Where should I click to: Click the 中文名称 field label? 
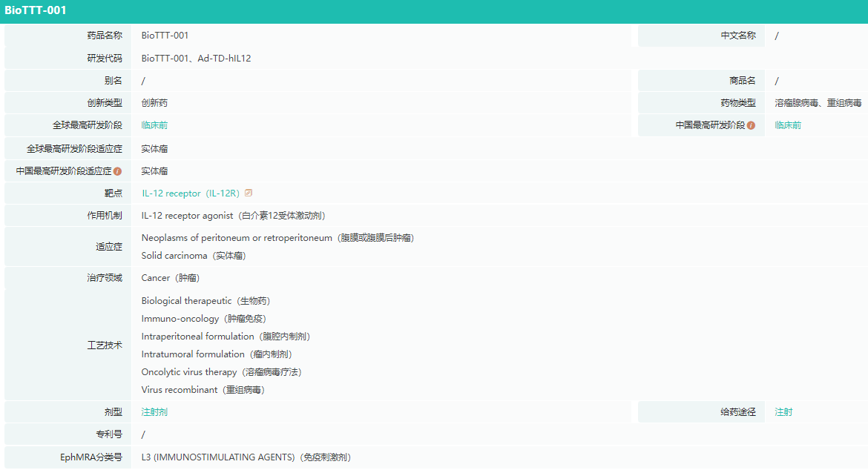(738, 36)
